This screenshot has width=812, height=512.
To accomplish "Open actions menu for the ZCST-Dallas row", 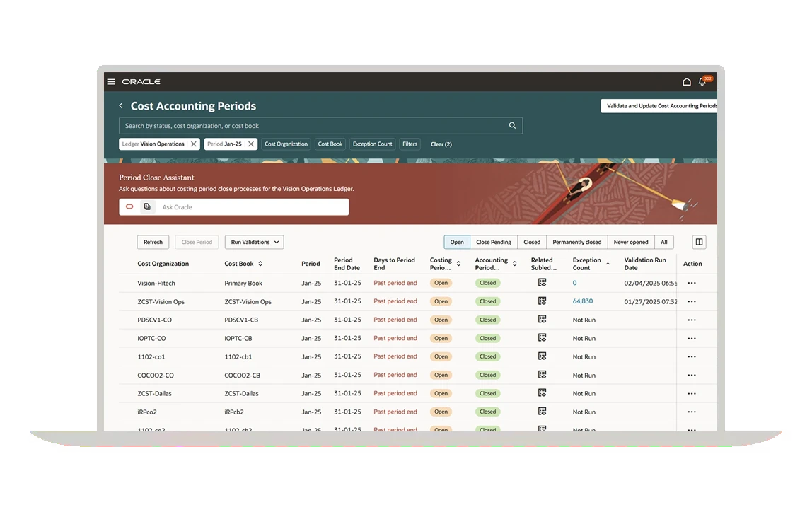I will coord(692,393).
